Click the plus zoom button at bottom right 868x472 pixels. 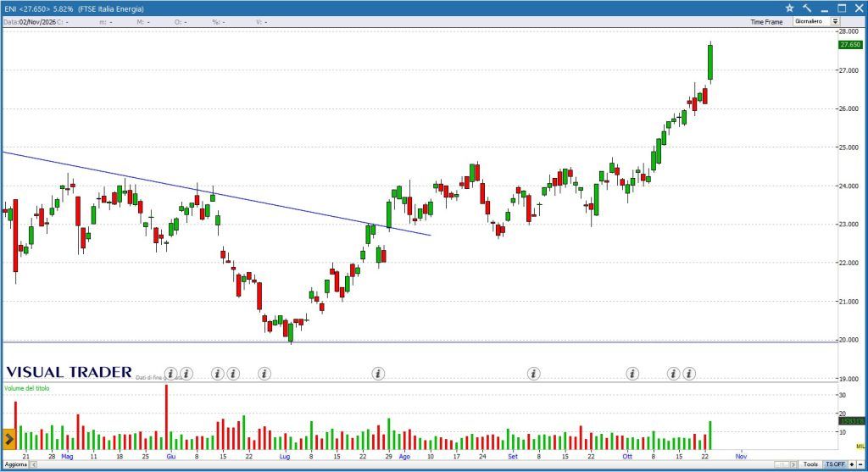852,464
